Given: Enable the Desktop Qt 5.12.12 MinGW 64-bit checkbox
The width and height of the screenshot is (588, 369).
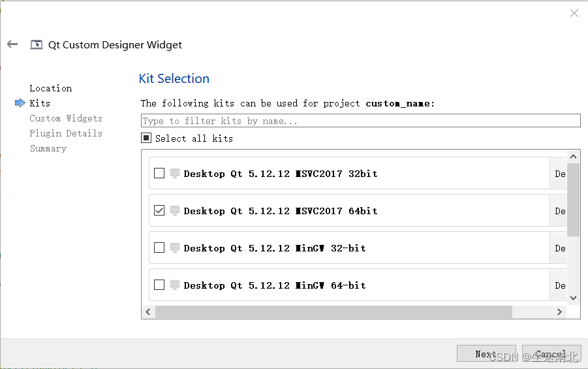Looking at the screenshot, I should point(159,285).
